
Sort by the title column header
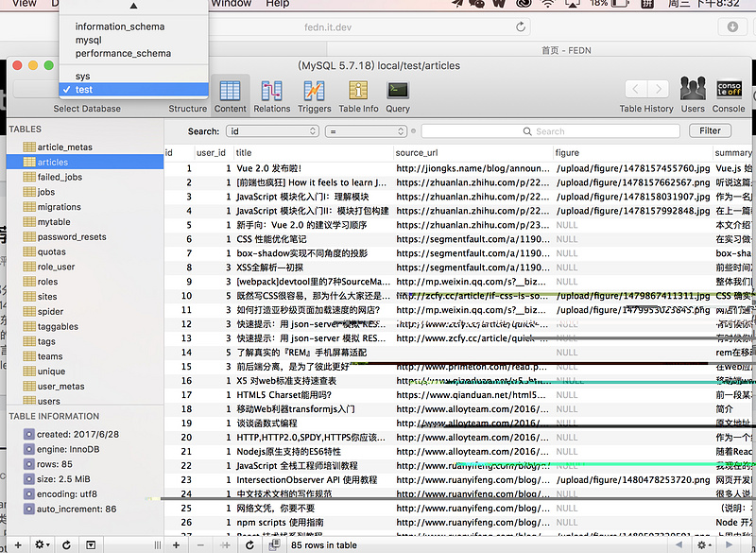[x=314, y=153]
